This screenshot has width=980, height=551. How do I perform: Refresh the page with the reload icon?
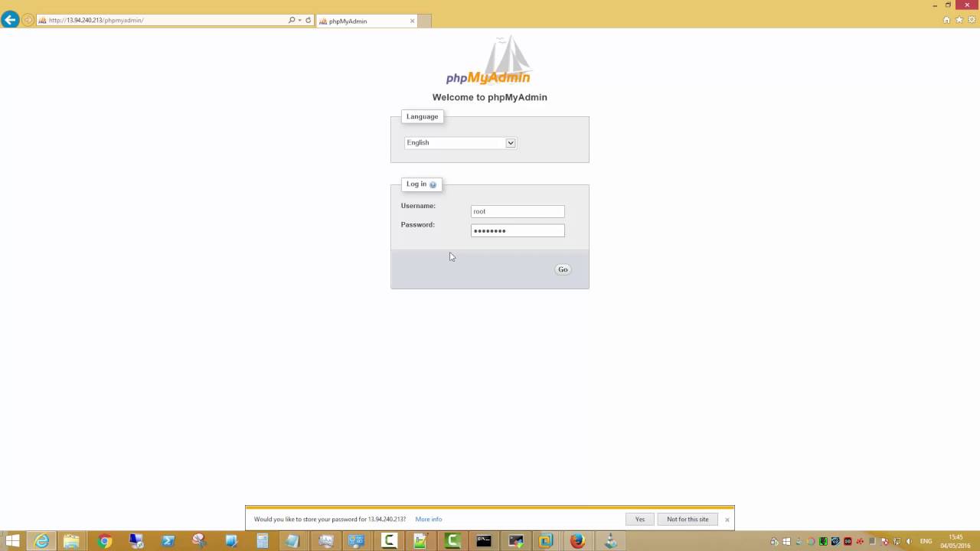pyautogui.click(x=309, y=20)
